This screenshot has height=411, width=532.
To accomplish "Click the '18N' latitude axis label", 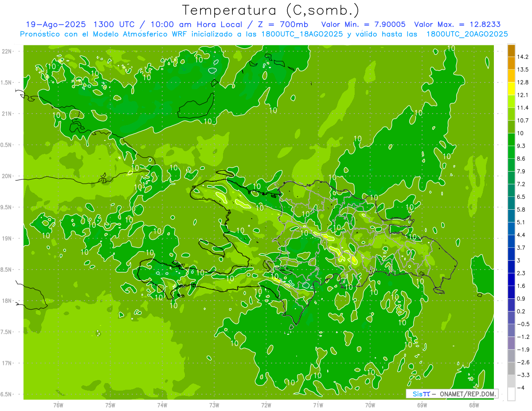I will [7, 301].
